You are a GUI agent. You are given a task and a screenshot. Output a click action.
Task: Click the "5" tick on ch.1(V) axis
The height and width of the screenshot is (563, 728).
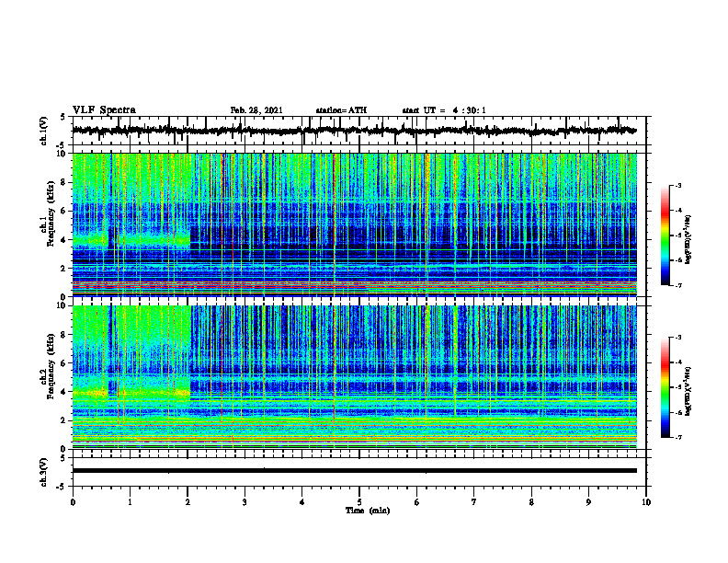tap(63, 118)
